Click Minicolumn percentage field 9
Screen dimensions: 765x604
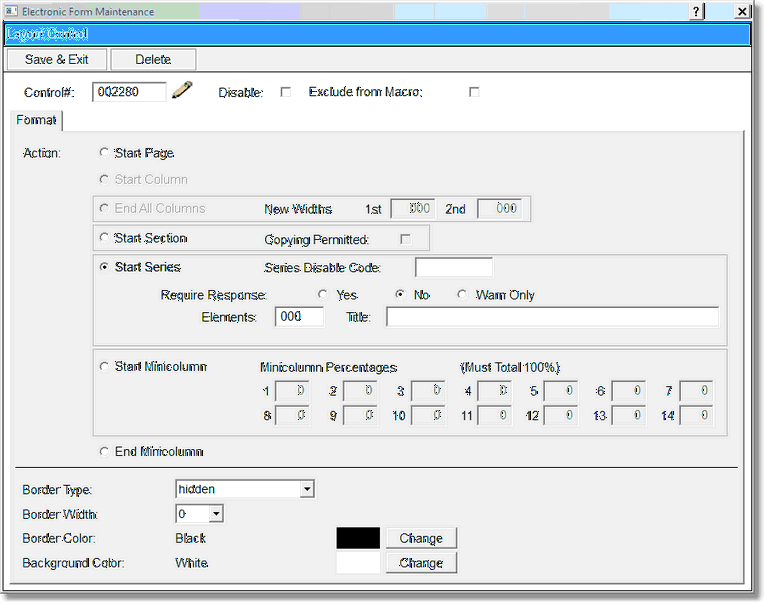point(360,416)
